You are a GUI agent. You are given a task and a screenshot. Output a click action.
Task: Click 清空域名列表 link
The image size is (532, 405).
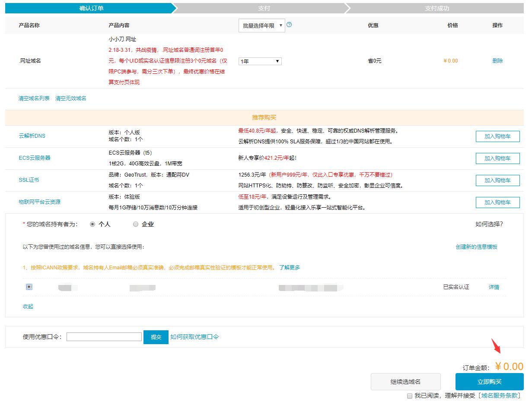(34, 98)
